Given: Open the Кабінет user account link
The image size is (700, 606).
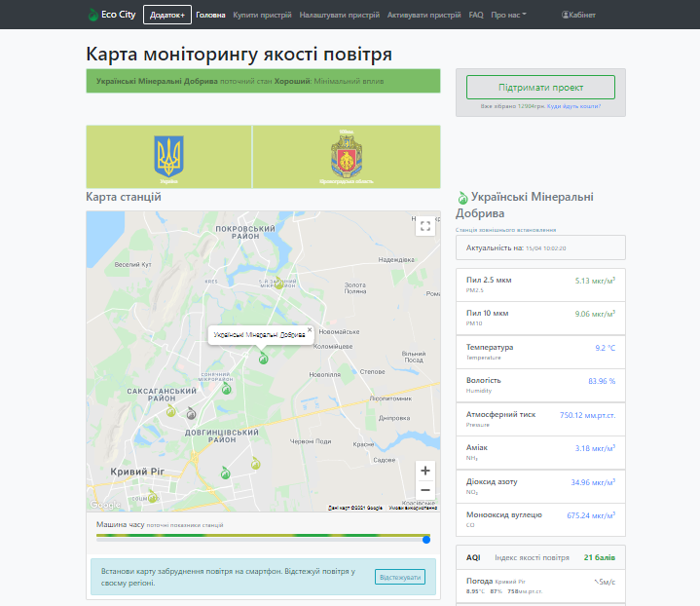Looking at the screenshot, I should click(578, 15).
